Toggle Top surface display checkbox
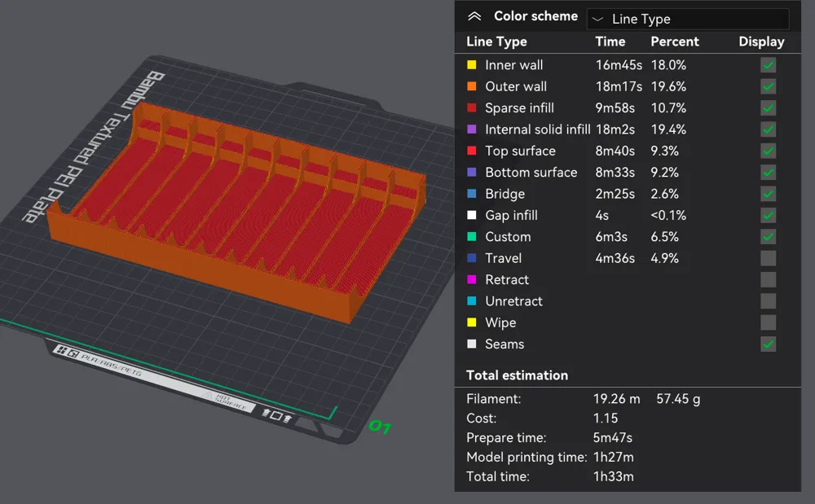 769,151
